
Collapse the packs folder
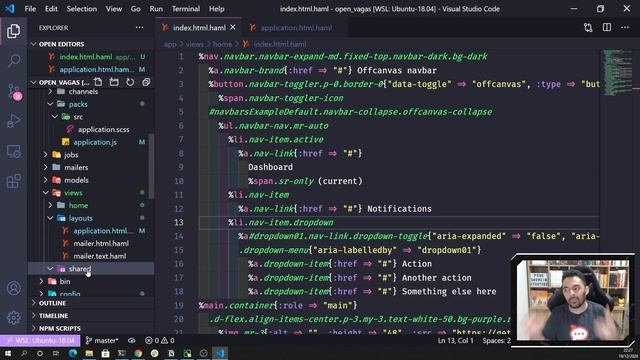(x=50, y=104)
